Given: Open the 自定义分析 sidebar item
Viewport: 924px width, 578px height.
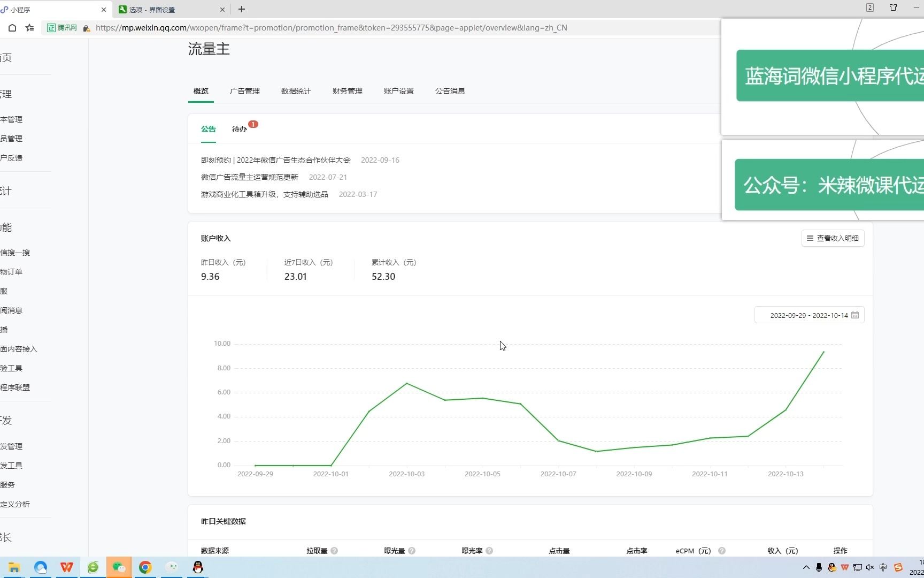Looking at the screenshot, I should point(16,504).
